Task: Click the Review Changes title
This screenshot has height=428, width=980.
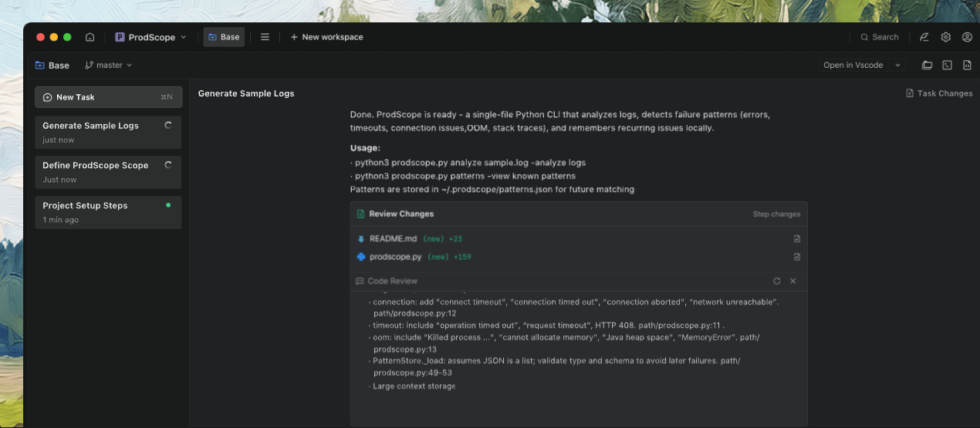Action: coord(401,214)
